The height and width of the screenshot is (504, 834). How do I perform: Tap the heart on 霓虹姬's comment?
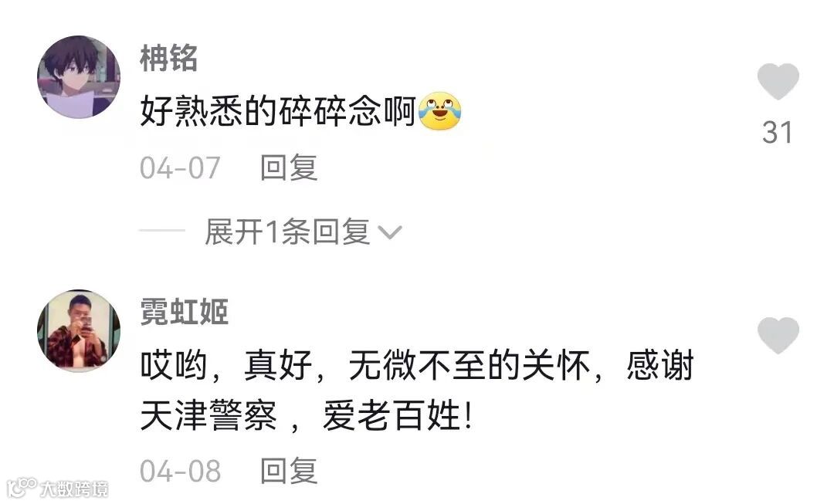pos(778,336)
